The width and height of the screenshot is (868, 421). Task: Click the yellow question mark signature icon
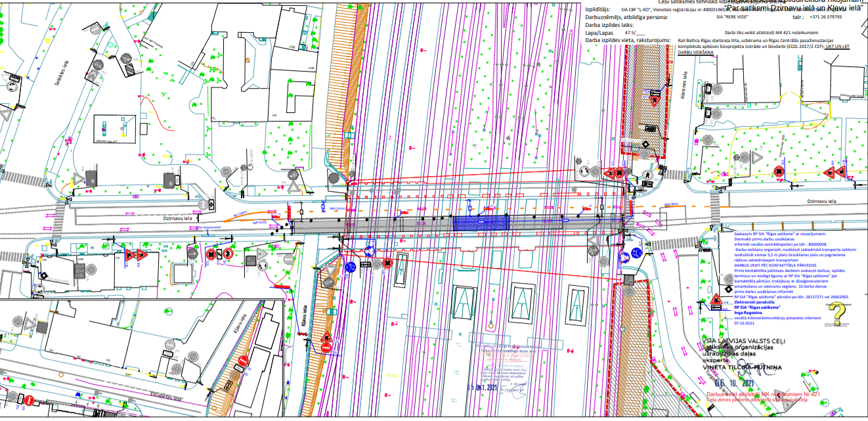[838, 315]
